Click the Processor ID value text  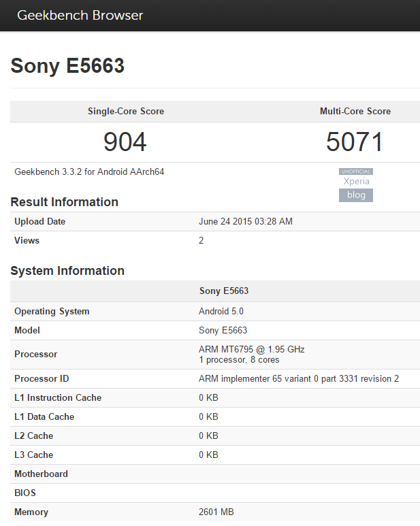click(299, 379)
